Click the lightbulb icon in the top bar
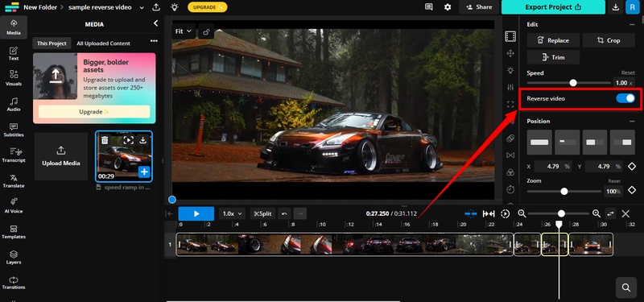 point(175,7)
